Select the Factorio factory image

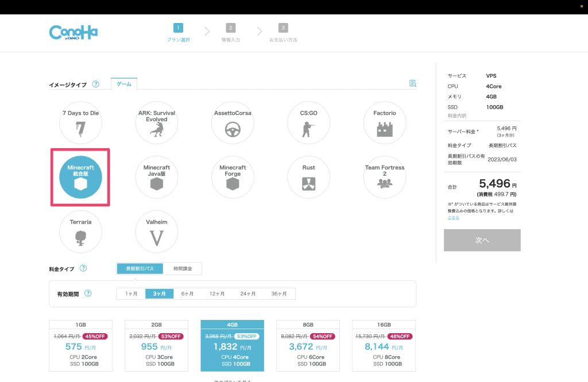pyautogui.click(x=385, y=123)
